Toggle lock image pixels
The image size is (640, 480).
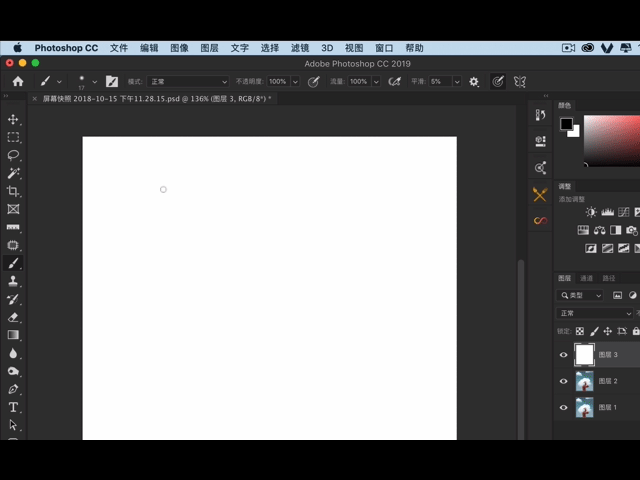[x=594, y=331]
